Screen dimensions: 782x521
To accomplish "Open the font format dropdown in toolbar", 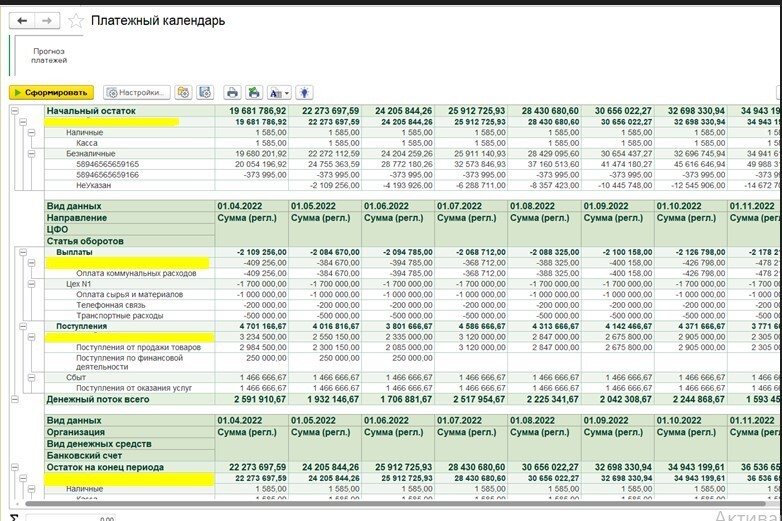I will pyautogui.click(x=280, y=92).
